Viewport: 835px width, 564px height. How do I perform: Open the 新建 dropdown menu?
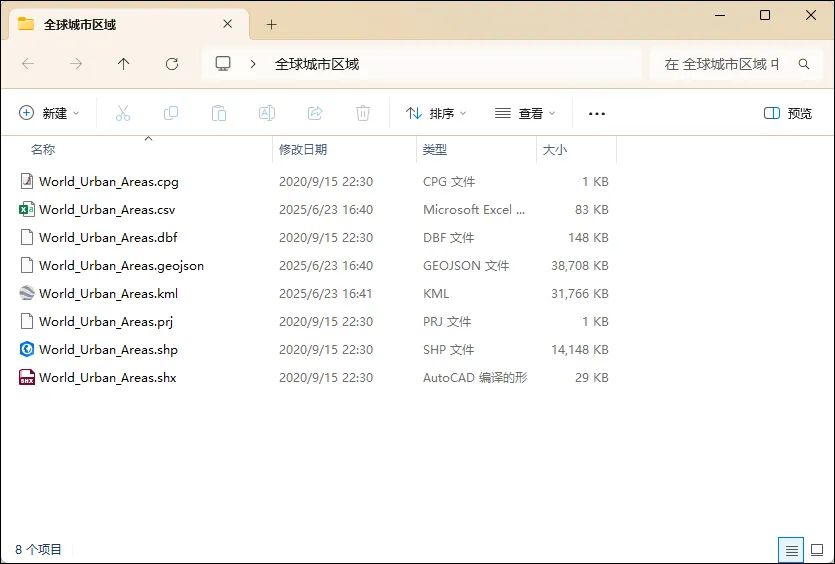click(49, 113)
